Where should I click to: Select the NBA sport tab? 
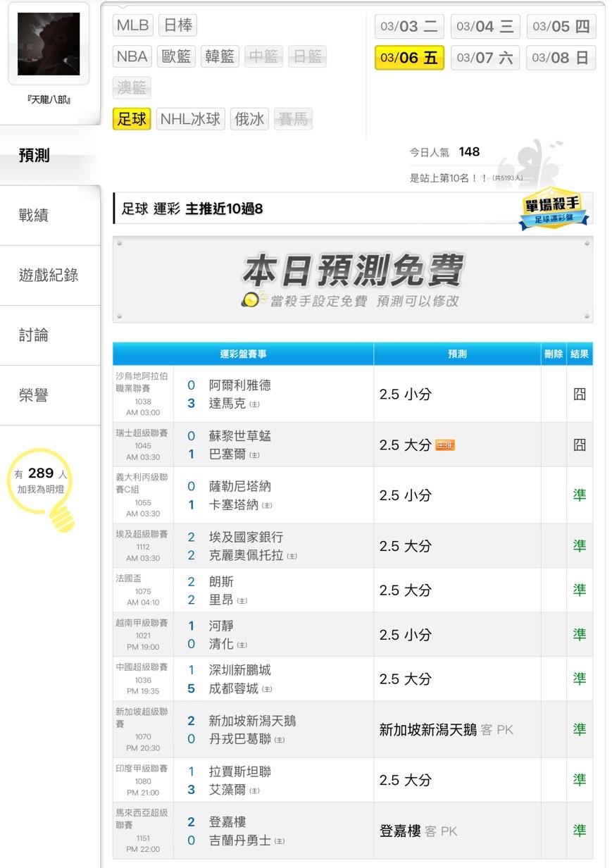point(132,56)
